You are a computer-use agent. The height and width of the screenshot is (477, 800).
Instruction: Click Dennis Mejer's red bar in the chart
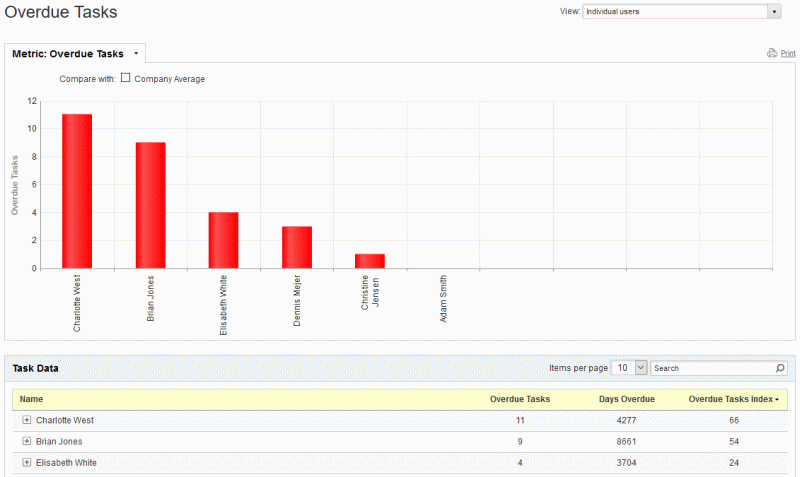[x=297, y=247]
